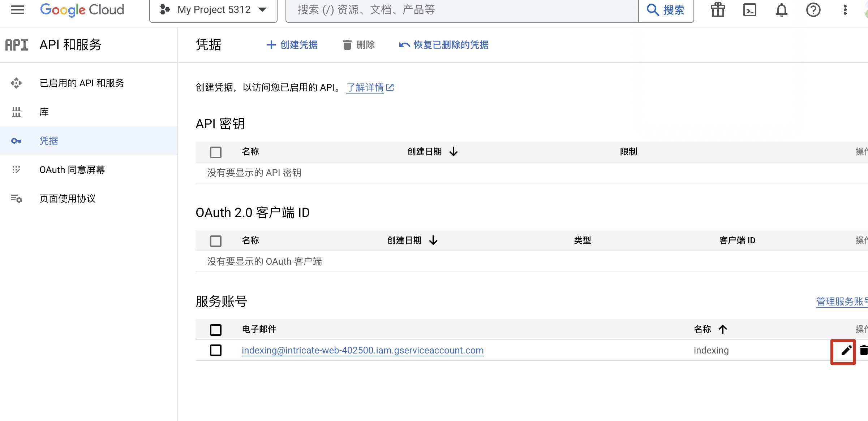Image resolution: width=868 pixels, height=421 pixels.
Task: Click 创建凭据 button
Action: point(292,45)
